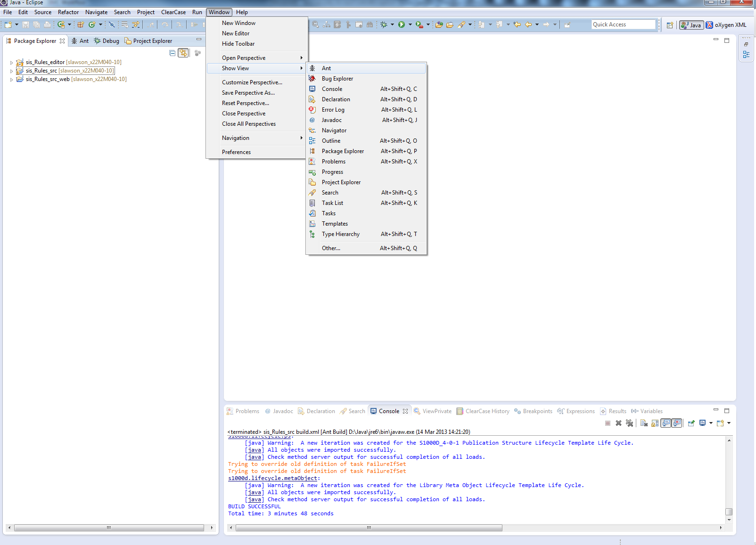Click the Open Task folder icon
The image size is (756, 545).
(450, 24)
